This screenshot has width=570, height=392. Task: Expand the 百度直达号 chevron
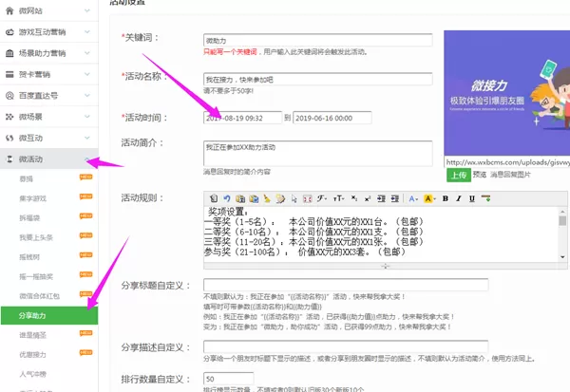click(87, 95)
